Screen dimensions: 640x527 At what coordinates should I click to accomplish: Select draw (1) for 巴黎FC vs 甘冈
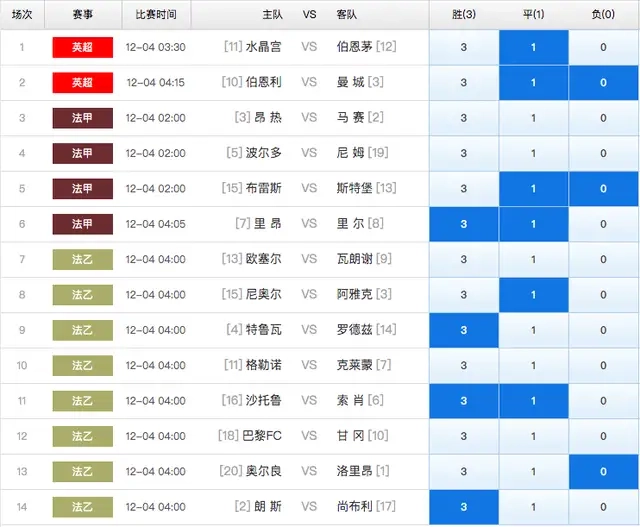click(x=533, y=436)
